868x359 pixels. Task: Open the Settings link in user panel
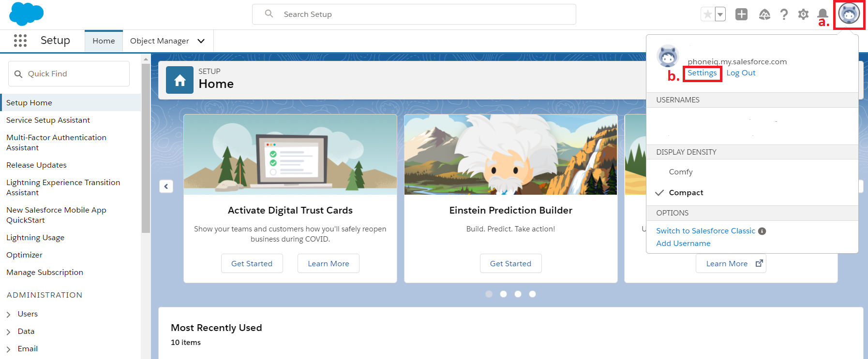tap(702, 73)
